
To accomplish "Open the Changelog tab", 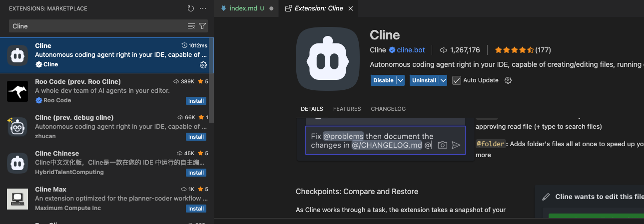I will tap(388, 109).
